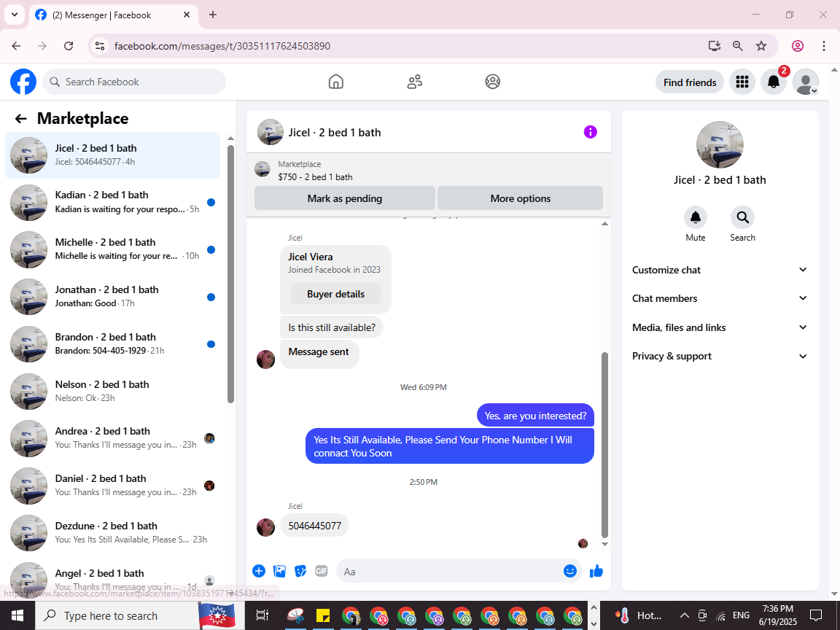Send a thumbs up like
The height and width of the screenshot is (630, 840).
[596, 571]
